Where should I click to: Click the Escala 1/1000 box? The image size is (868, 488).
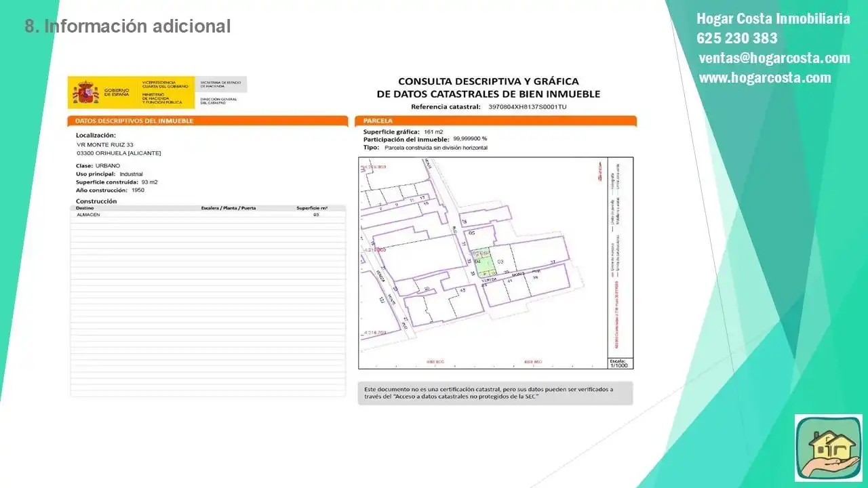[x=620, y=363]
